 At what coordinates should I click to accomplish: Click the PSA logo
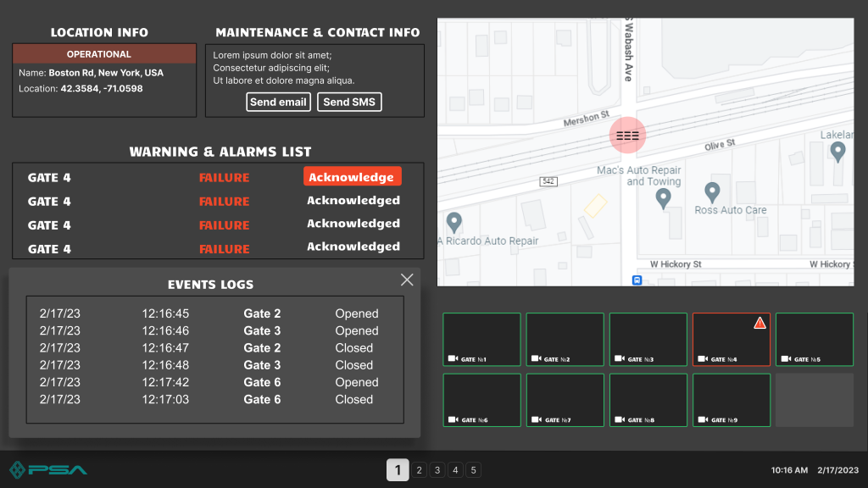pos(48,469)
